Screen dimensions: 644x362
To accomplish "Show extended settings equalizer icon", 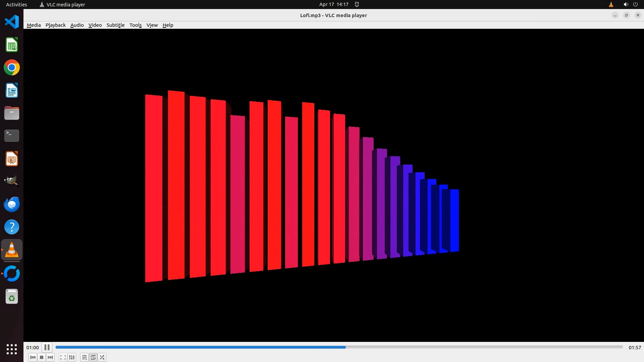I will click(x=72, y=357).
